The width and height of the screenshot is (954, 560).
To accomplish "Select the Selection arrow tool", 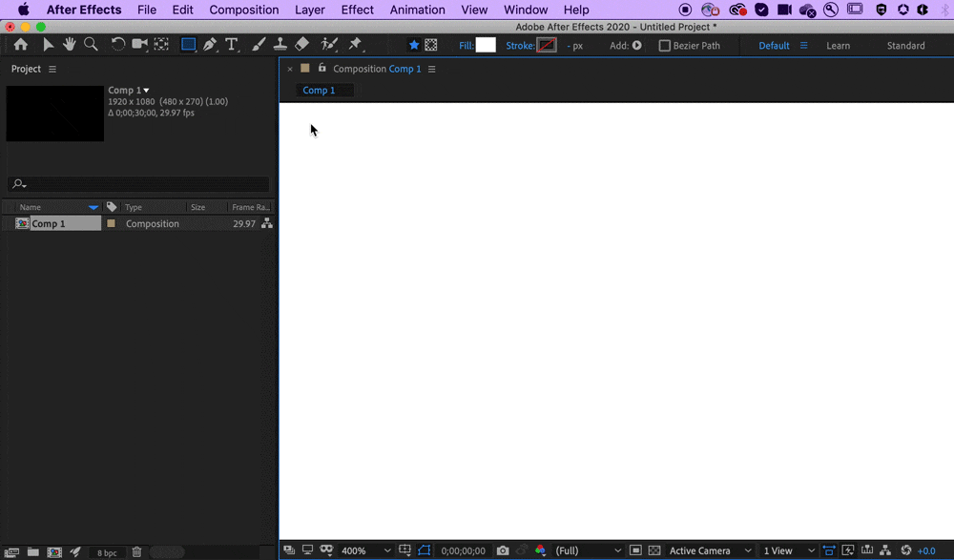I will pyautogui.click(x=48, y=45).
